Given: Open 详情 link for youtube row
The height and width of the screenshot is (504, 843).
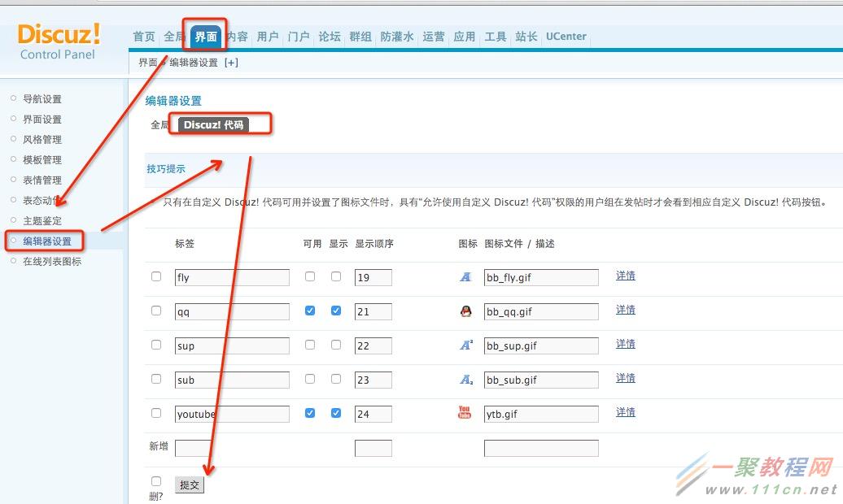Looking at the screenshot, I should pos(626,412).
